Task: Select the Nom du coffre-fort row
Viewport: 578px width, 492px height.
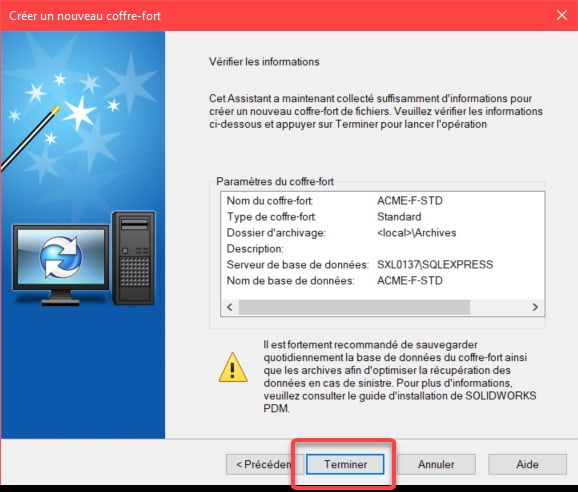Action: pos(382,200)
